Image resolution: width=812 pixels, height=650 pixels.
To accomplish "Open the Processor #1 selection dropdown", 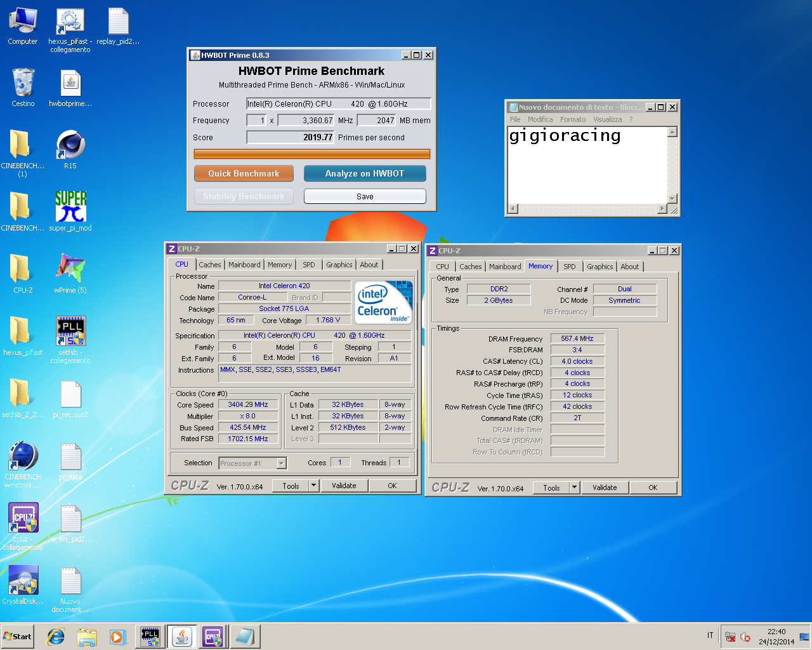I will click(252, 463).
